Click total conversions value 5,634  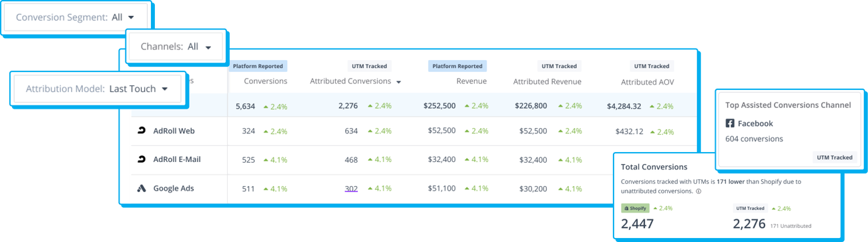[x=246, y=106]
